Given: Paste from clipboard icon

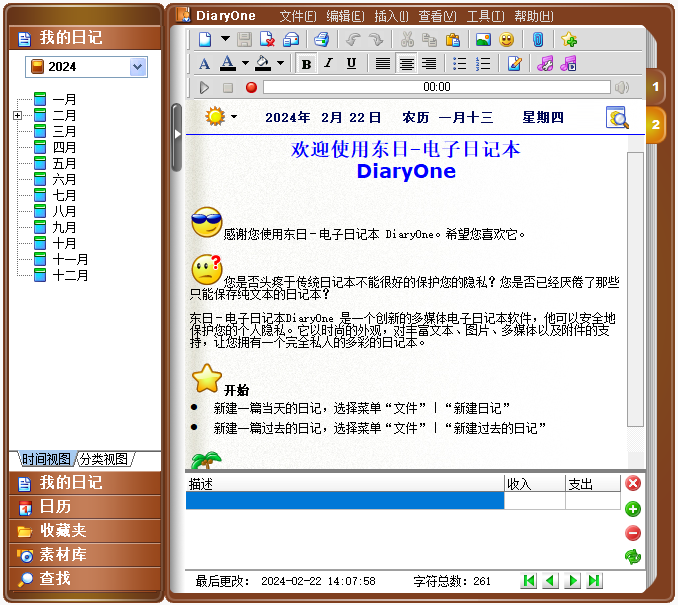Looking at the screenshot, I should pyautogui.click(x=452, y=39).
